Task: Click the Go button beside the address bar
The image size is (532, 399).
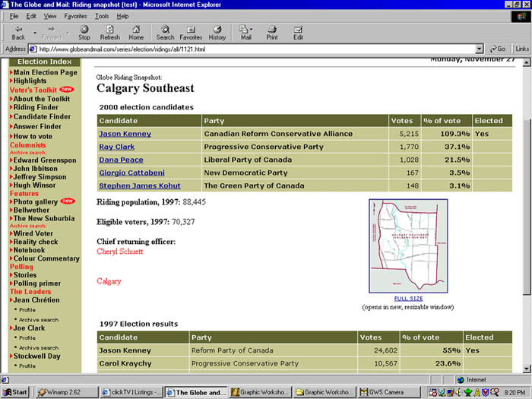Action: click(498, 49)
